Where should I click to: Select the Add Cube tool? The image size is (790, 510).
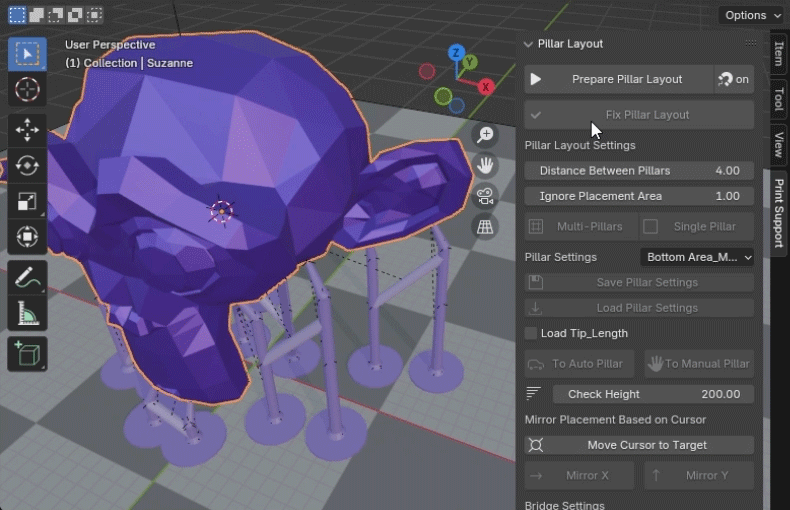click(27, 354)
